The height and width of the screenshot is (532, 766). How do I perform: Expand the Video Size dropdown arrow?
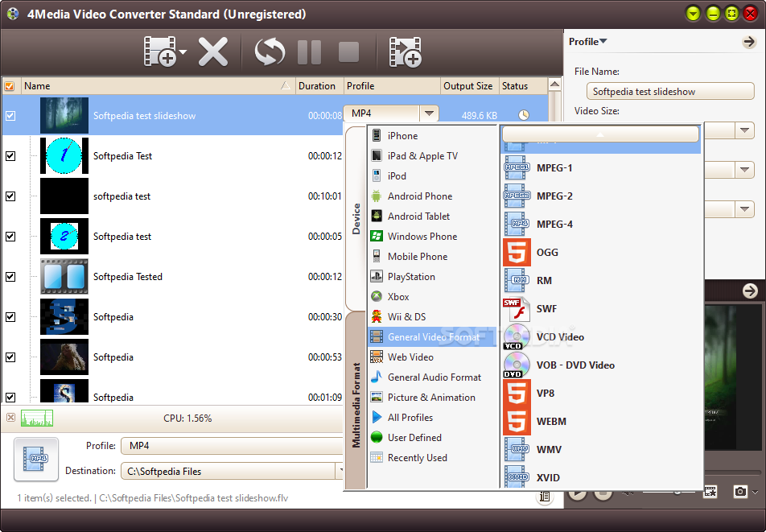click(744, 130)
